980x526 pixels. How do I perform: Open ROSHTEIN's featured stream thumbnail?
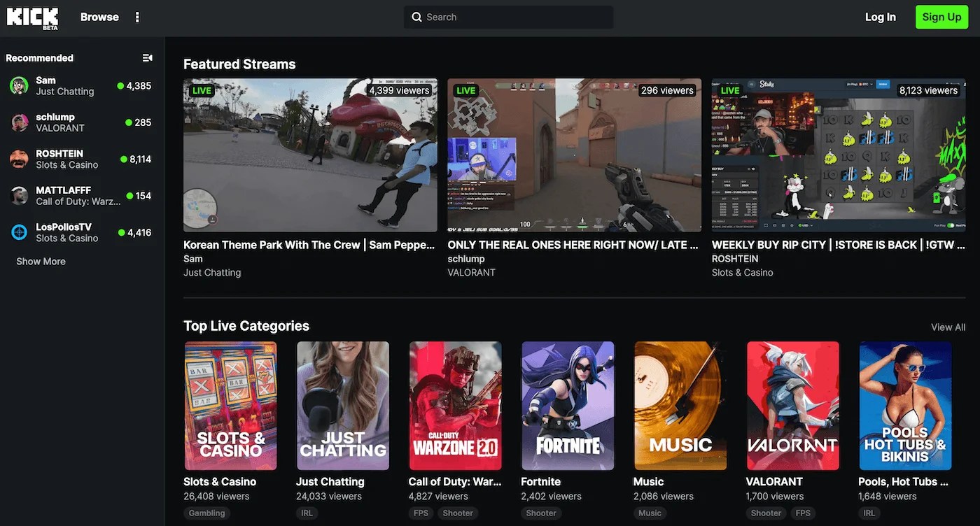[x=838, y=155]
